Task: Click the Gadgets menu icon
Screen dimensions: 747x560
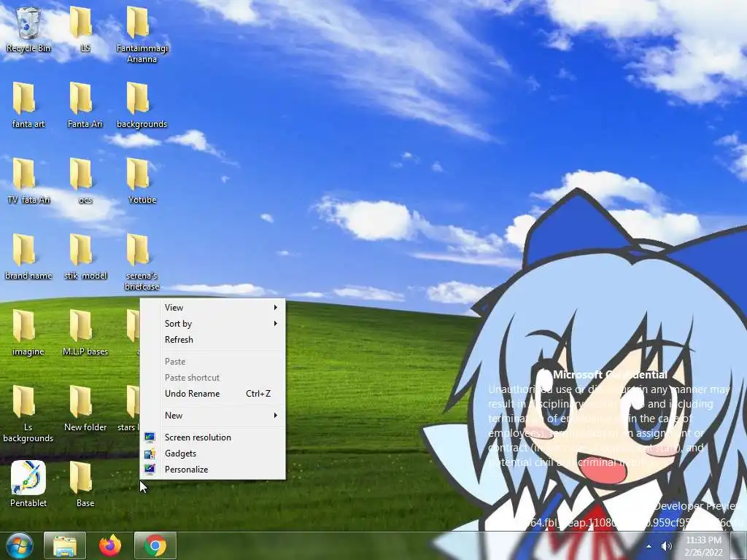Action: (x=150, y=454)
